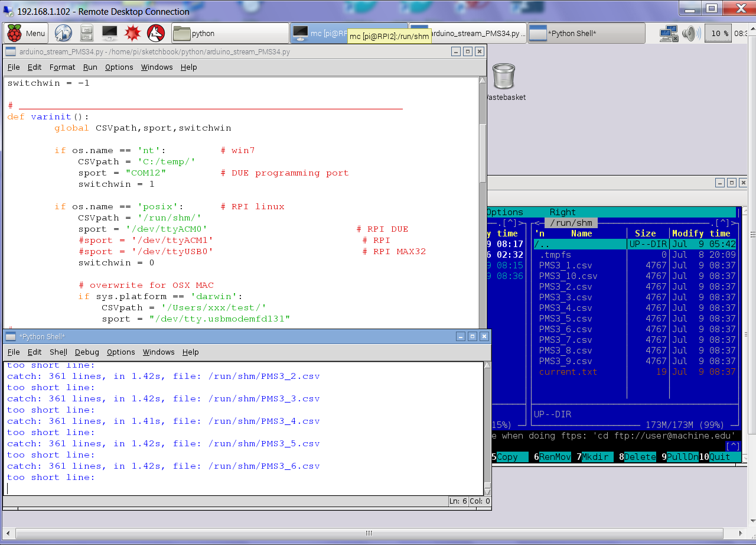Click the Wastebasket desktop icon

coord(503,77)
